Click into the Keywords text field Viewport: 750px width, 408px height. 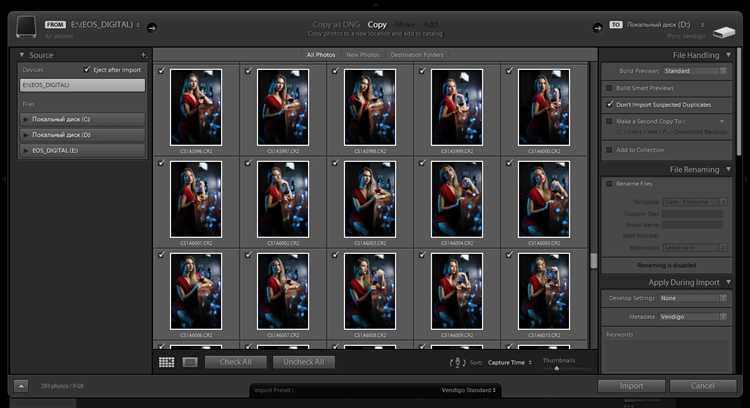click(x=667, y=354)
